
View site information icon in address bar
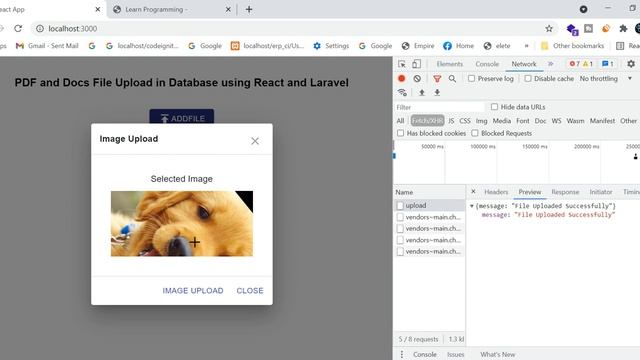point(40,29)
